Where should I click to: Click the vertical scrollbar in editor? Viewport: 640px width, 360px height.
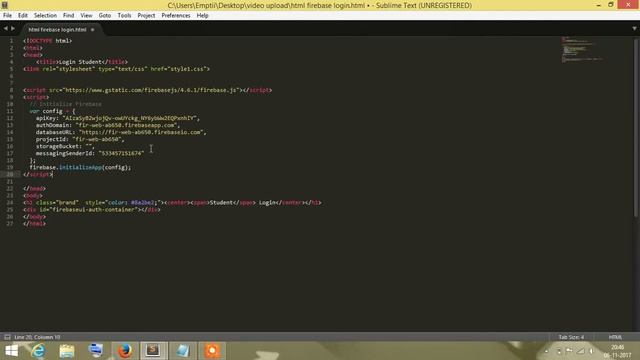coord(636,127)
